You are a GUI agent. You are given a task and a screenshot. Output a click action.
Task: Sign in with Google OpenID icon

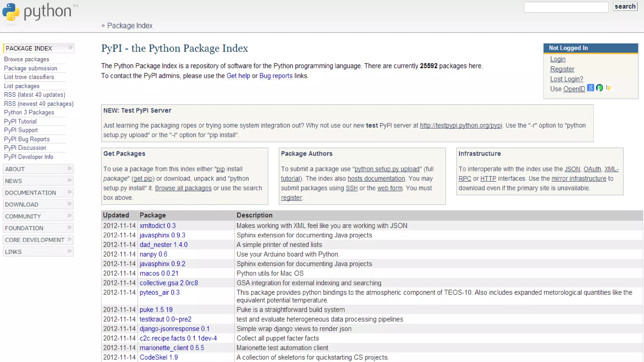pos(591,88)
